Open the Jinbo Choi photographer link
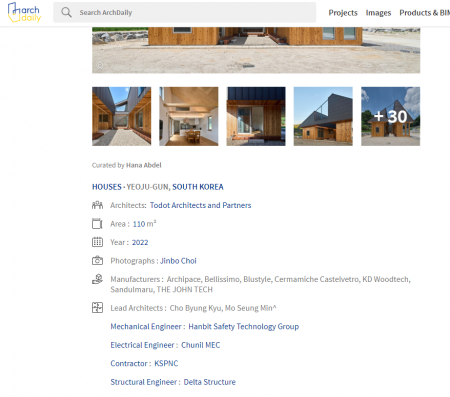Viewport: 450px width, 397px height. point(178,261)
